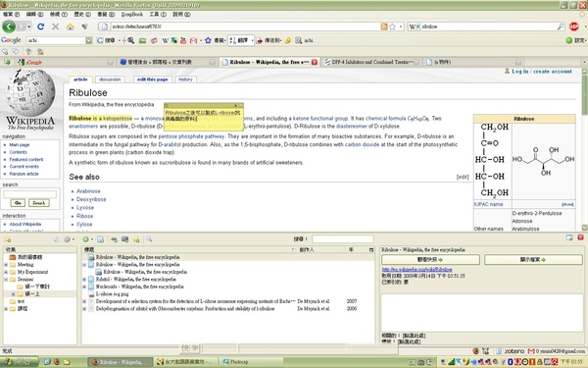Click the advanced search magnifier in Zotero toolbar
This screenshot has width=588, height=368.
pyautogui.click(x=149, y=239)
